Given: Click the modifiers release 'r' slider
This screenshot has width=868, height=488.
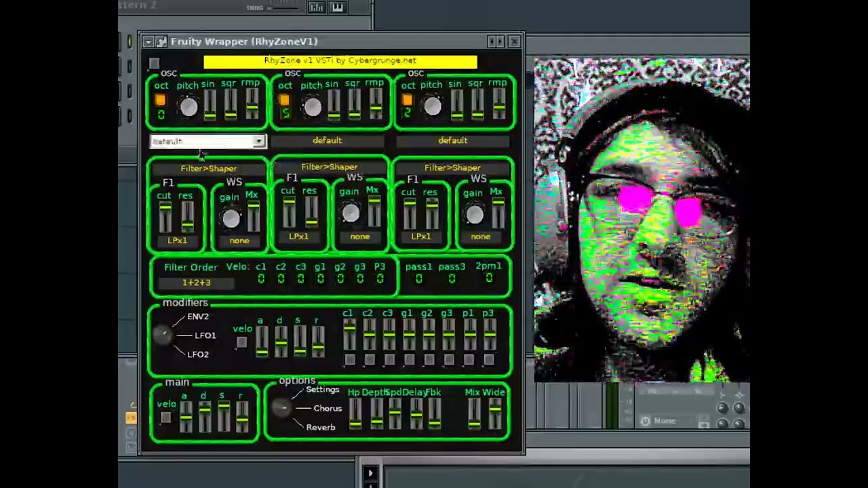Looking at the screenshot, I should [x=318, y=342].
